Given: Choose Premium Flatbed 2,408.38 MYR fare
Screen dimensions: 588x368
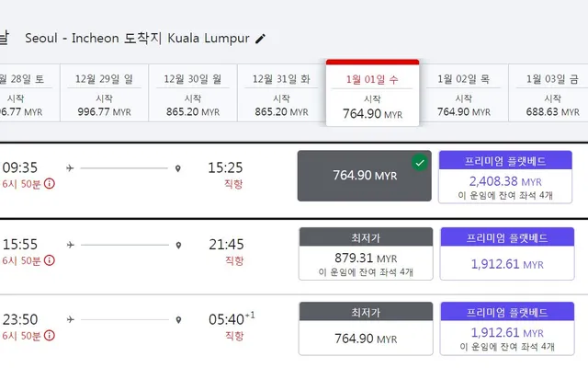Looking at the screenshot, I should pos(505,177).
